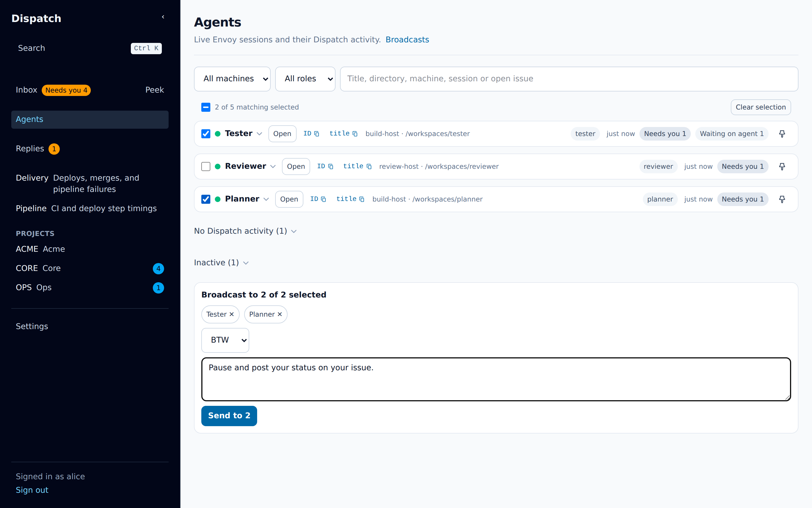Screen dimensions: 812x508
Task: Copy Tester agent ID
Action: 311,134
